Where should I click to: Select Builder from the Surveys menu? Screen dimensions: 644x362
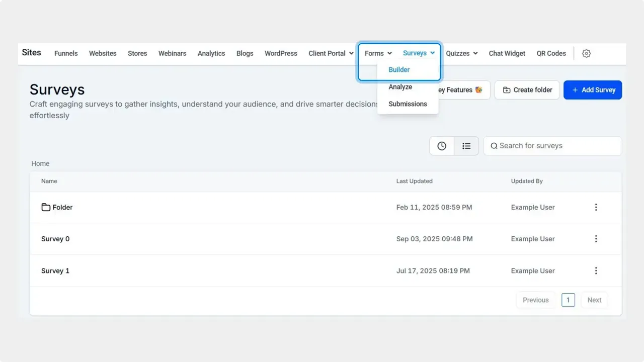click(398, 69)
